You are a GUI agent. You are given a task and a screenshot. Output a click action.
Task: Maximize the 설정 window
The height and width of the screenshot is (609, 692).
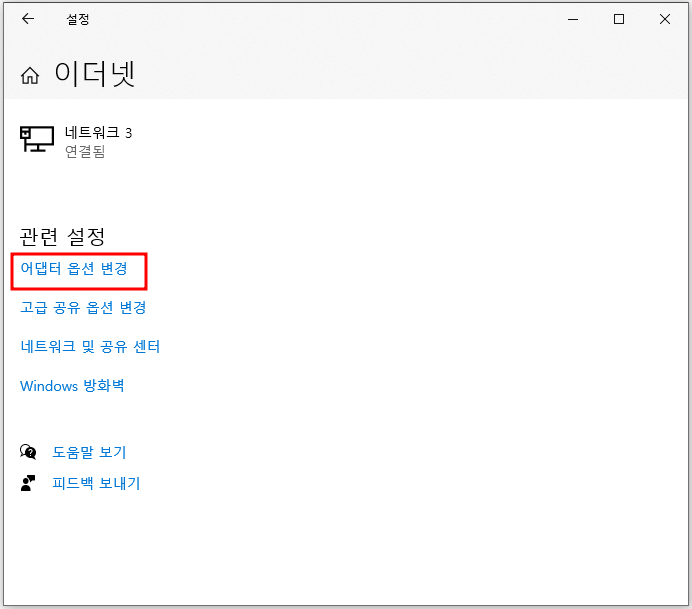tap(619, 19)
